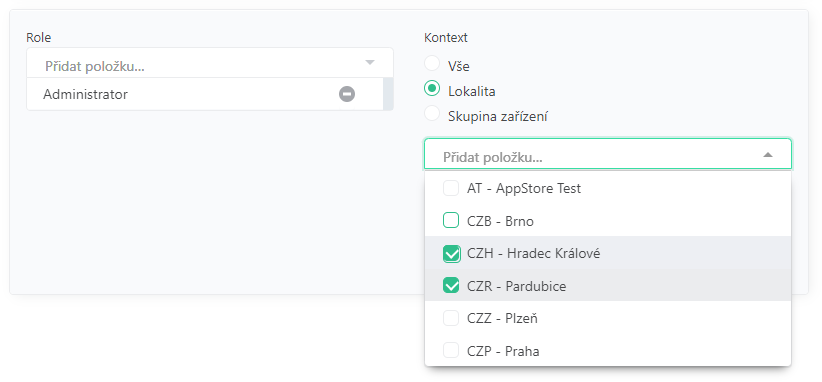Check the AT - AppStore Test checkbox
The image size is (822, 382).
(451, 188)
